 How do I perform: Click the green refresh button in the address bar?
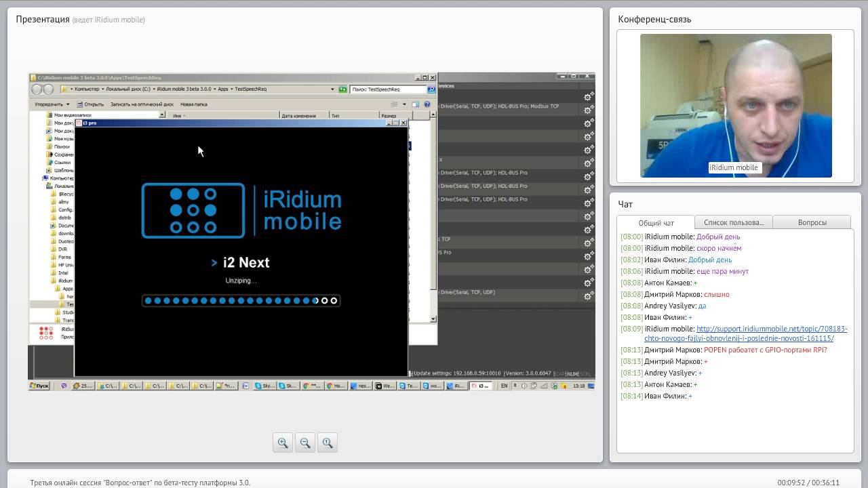click(x=343, y=89)
